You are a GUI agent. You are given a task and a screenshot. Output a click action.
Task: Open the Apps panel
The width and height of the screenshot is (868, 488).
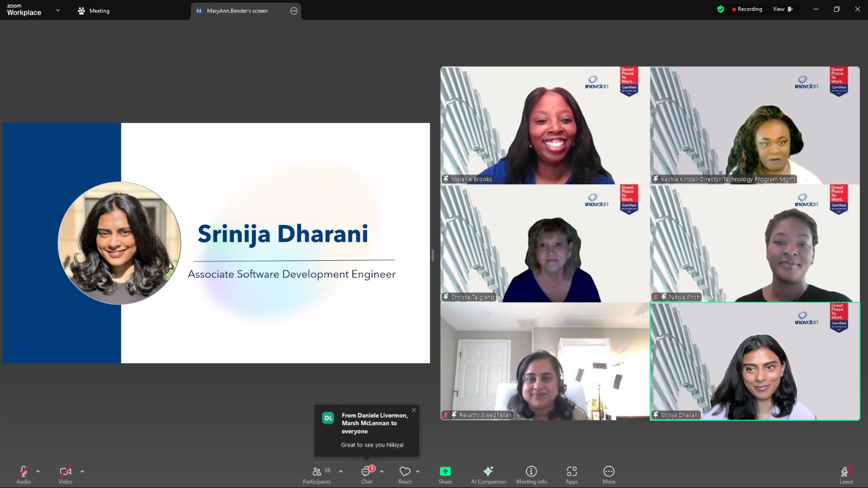(571, 474)
